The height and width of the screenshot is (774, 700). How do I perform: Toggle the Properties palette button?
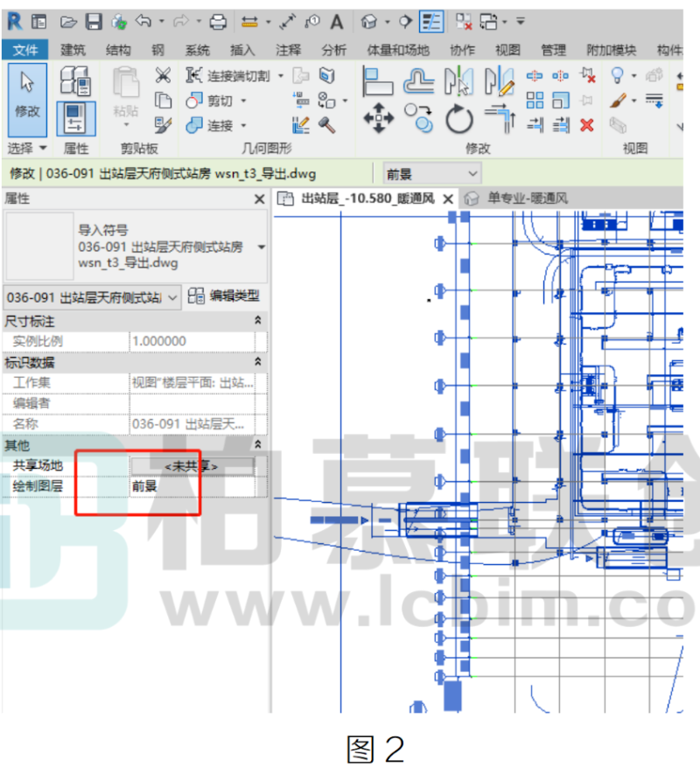75,118
